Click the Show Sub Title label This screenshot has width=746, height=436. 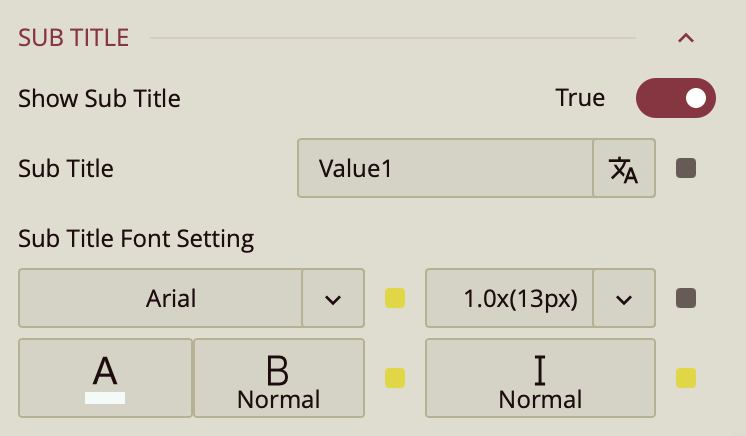[x=99, y=98]
